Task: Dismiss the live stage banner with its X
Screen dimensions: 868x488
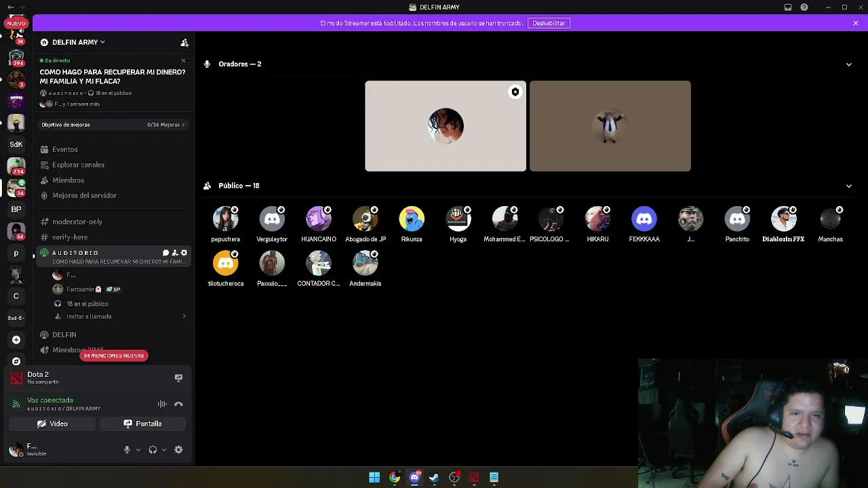Action: pyautogui.click(x=183, y=60)
